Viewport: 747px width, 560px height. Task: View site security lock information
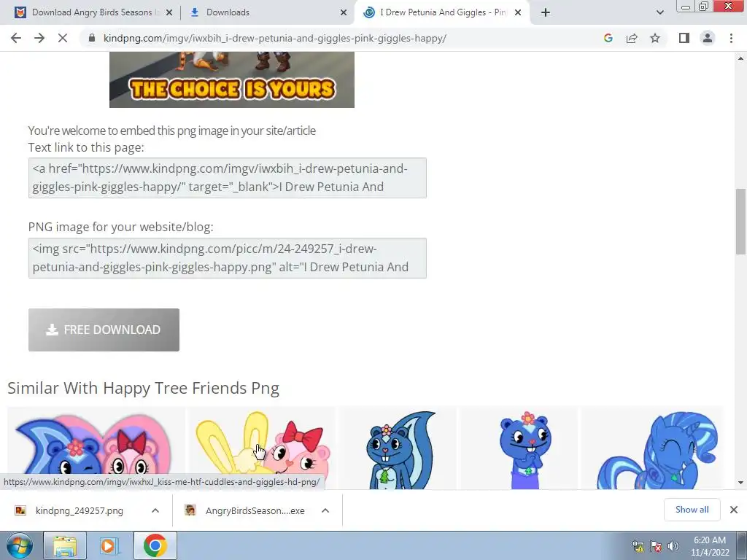click(92, 38)
